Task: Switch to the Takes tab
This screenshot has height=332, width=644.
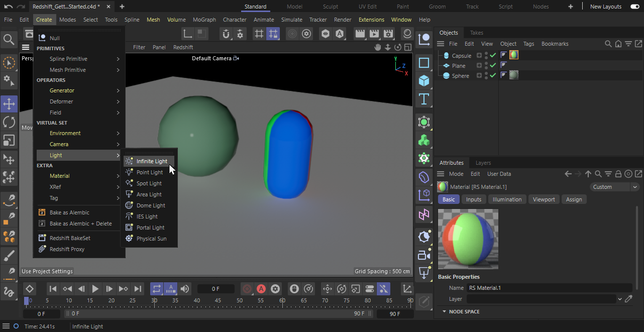Action: [476, 33]
